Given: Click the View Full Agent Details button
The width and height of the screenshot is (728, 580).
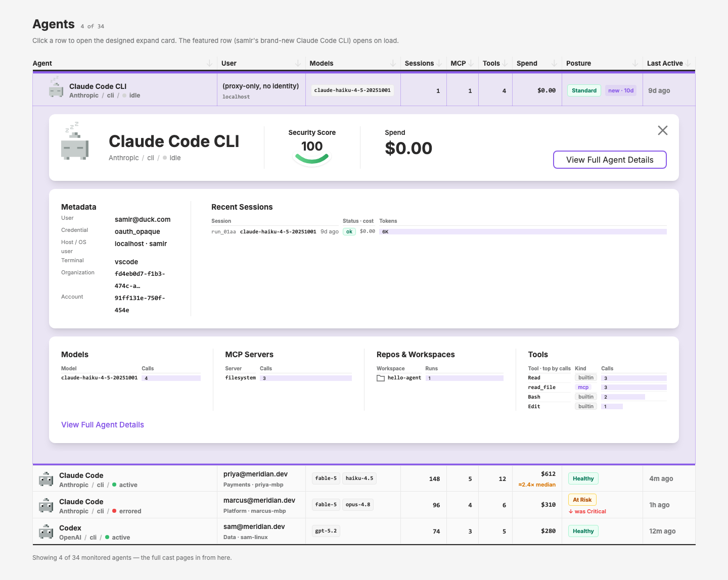Looking at the screenshot, I should tap(610, 160).
